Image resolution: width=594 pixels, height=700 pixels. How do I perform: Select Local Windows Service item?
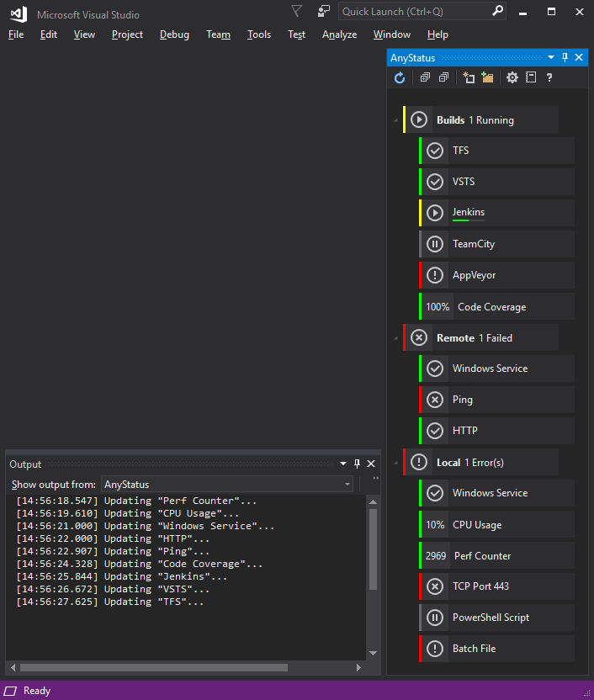click(496, 493)
